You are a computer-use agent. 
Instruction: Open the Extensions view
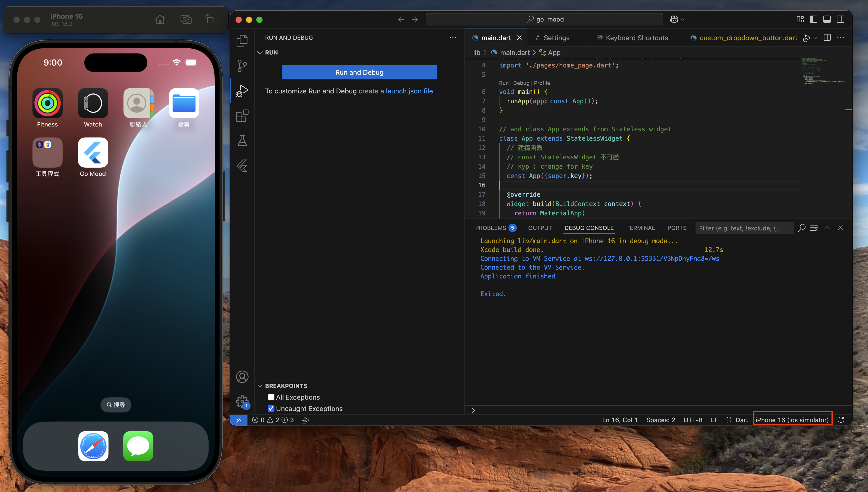coord(242,116)
